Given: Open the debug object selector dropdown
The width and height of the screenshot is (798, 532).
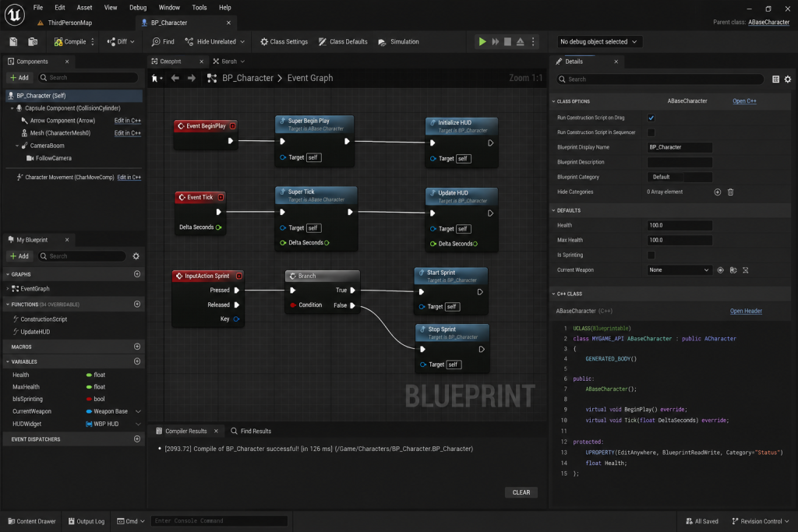Looking at the screenshot, I should (x=598, y=42).
